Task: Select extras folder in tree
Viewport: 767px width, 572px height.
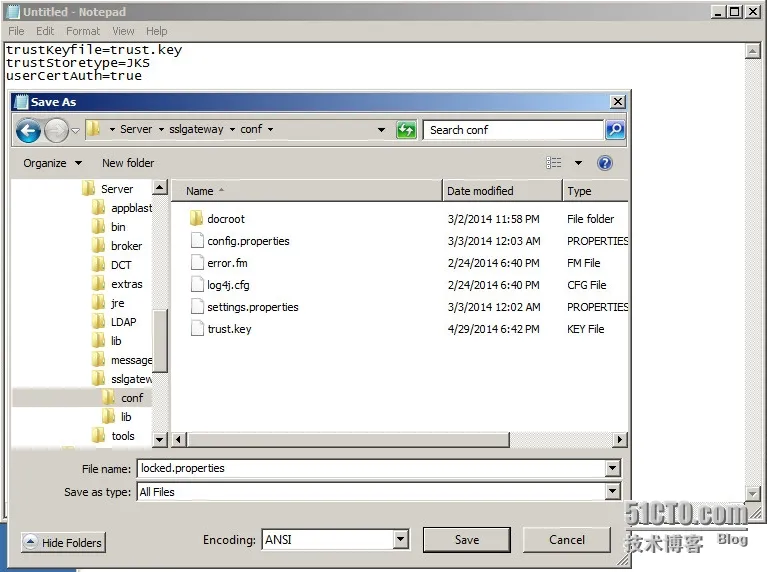Action: (x=117, y=284)
